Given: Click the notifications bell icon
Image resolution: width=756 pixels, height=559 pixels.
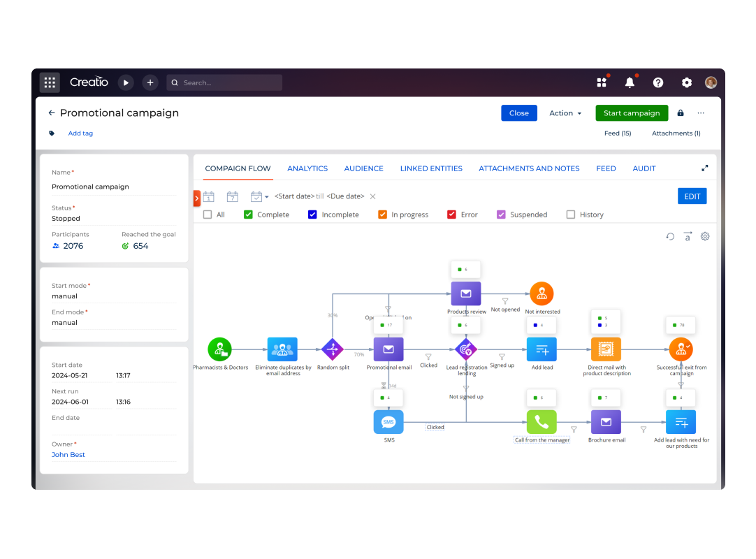Looking at the screenshot, I should [x=630, y=82].
